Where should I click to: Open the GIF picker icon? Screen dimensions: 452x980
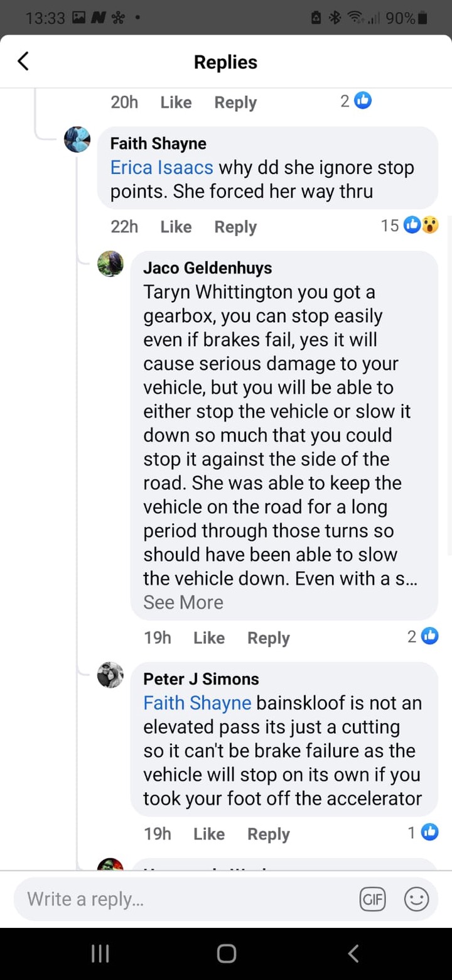tap(373, 899)
